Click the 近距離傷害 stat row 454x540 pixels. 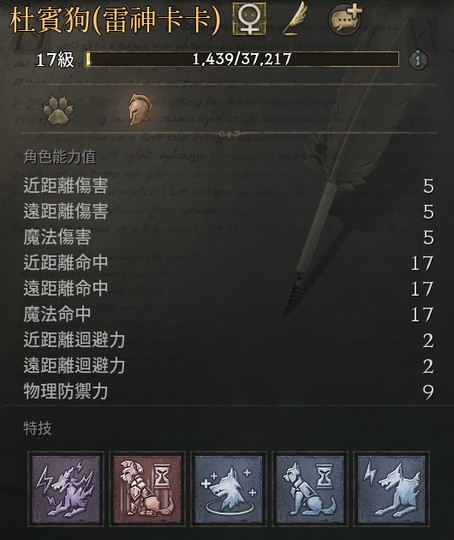pos(229,186)
